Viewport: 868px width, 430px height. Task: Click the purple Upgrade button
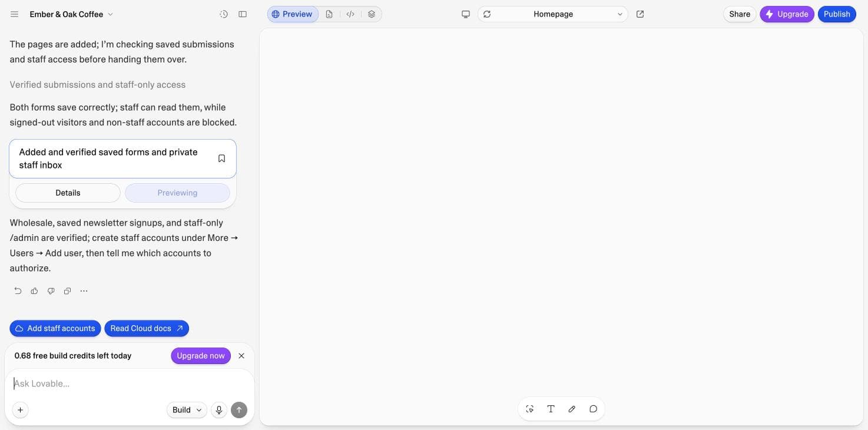[787, 14]
